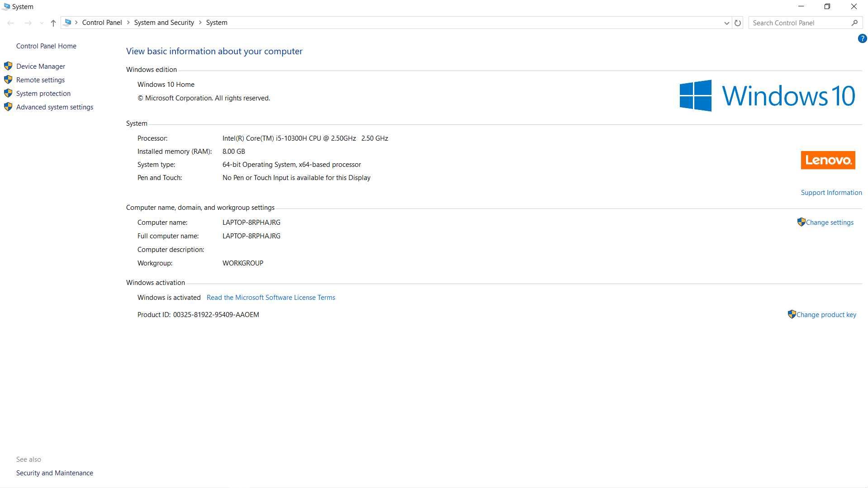The width and height of the screenshot is (868, 488).
Task: Navigate to Control Panel breadcrumb
Action: click(x=102, y=23)
